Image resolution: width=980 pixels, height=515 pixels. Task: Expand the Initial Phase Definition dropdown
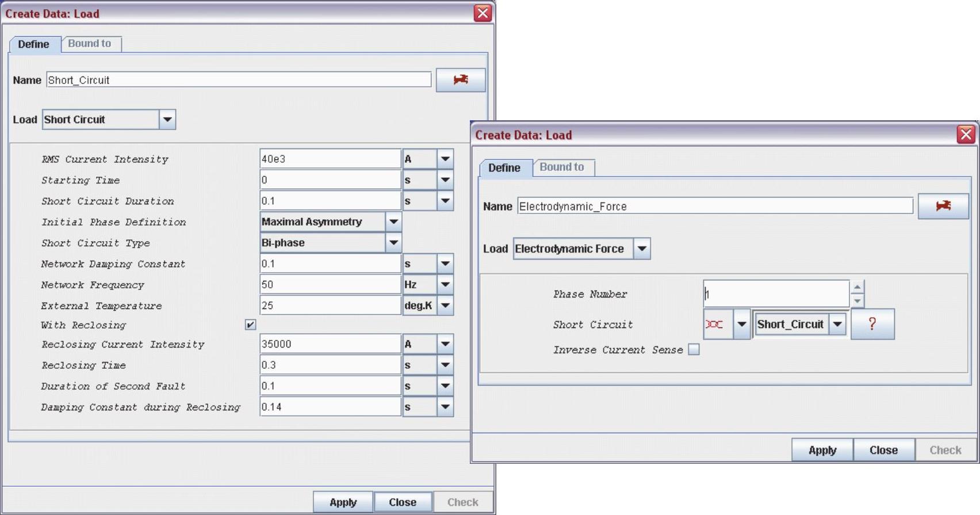click(x=393, y=222)
